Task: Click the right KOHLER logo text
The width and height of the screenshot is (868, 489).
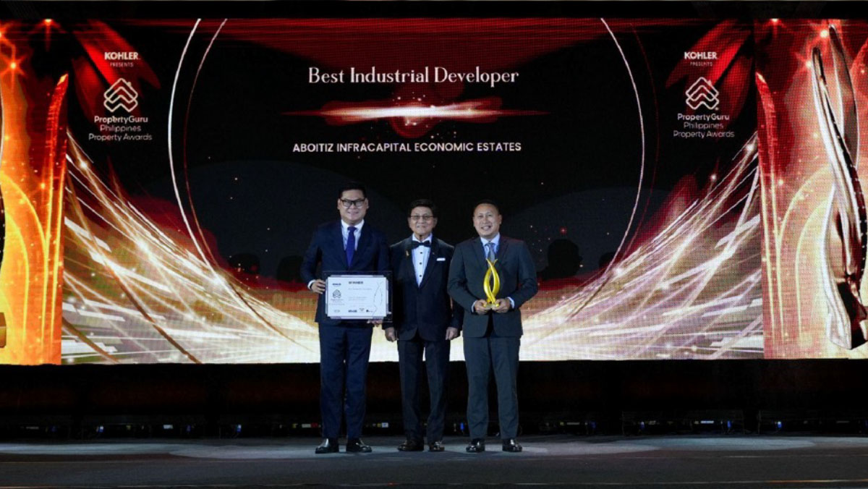Action: 701,56
